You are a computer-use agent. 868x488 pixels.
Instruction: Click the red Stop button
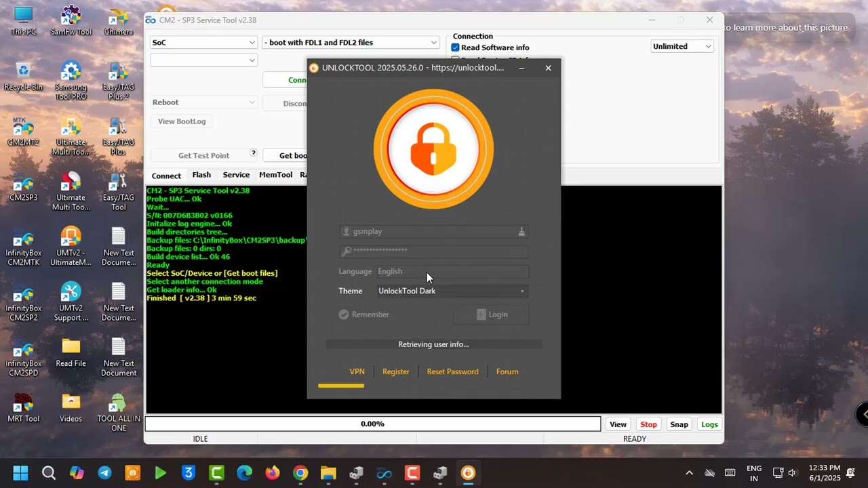click(648, 424)
